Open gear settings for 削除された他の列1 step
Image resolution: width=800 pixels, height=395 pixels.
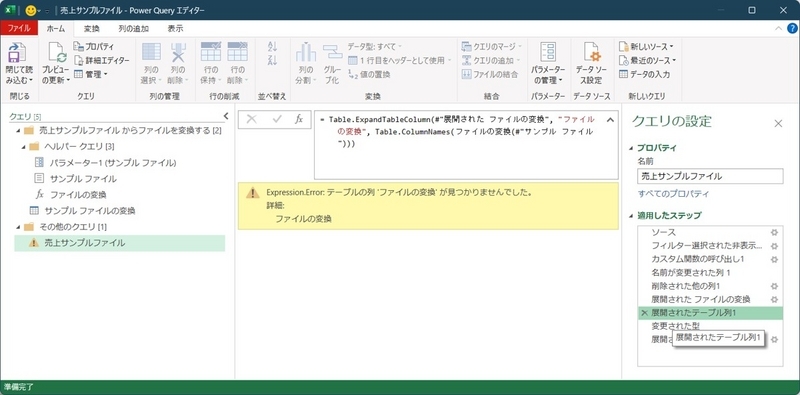pyautogui.click(x=774, y=286)
